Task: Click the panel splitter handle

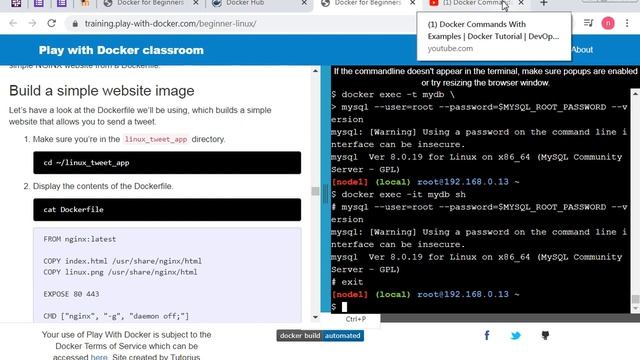Action: 325,193
